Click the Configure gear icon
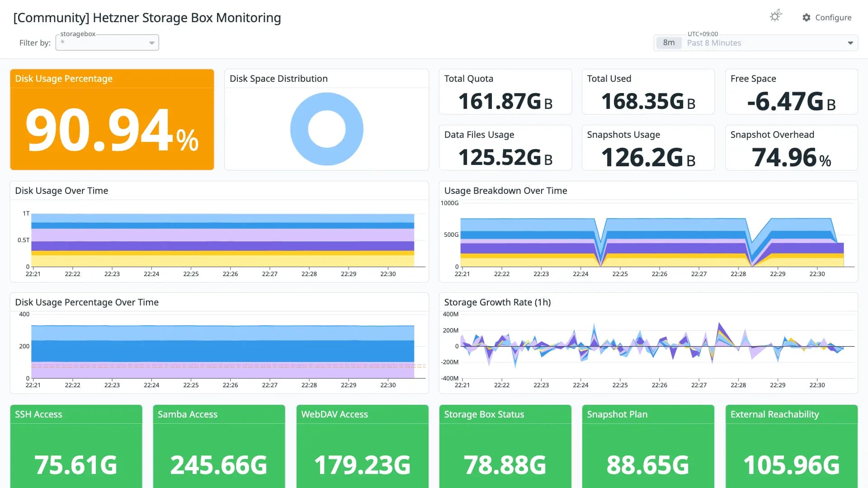The image size is (868, 488). point(807,18)
